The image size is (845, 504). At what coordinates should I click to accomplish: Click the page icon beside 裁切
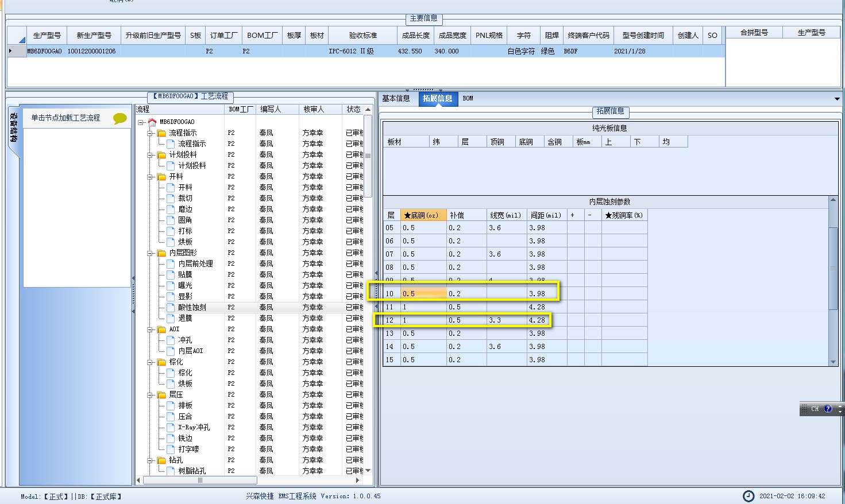[x=171, y=198]
